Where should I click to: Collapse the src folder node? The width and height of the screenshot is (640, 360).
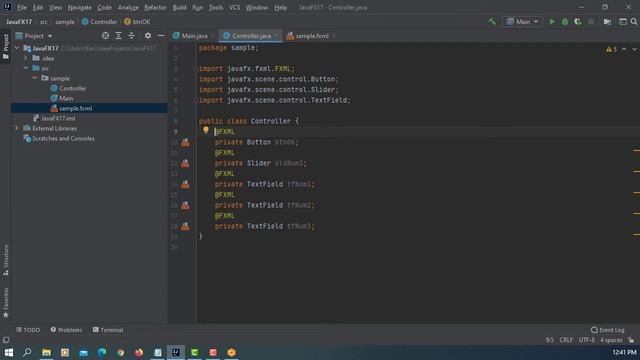[26, 68]
